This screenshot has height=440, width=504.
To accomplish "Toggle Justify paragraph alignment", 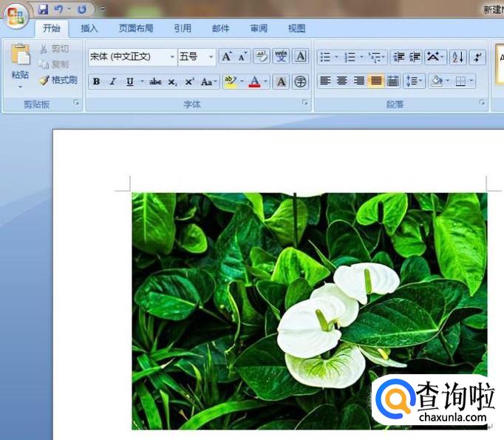I will click(375, 81).
